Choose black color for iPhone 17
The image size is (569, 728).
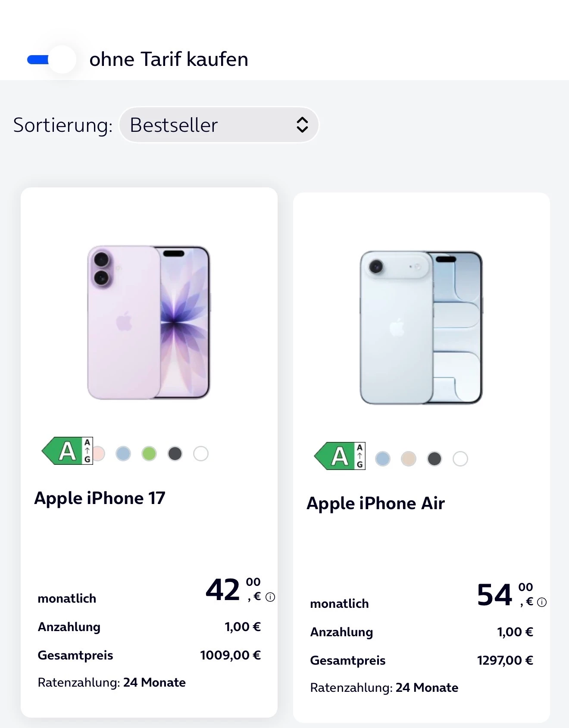[175, 454]
